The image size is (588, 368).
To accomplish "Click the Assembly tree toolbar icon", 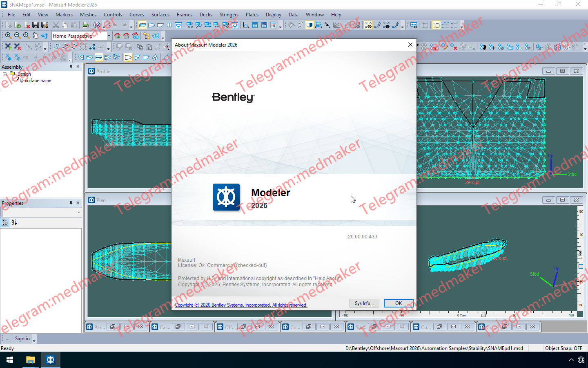I will 147,36.
